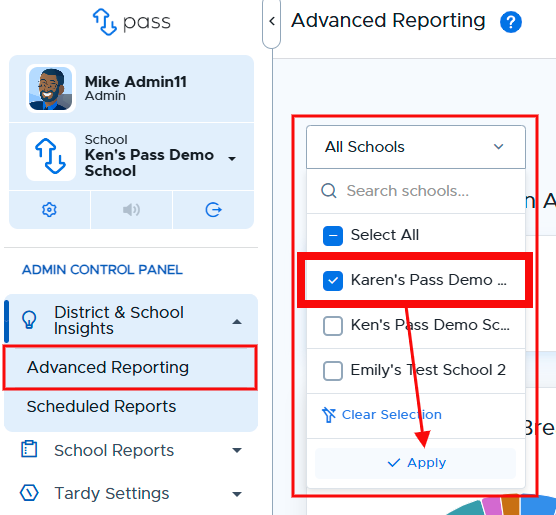Viewport: 556px width, 515px height.
Task: Tick Emily's Test School 2 checkbox
Action: coord(333,370)
